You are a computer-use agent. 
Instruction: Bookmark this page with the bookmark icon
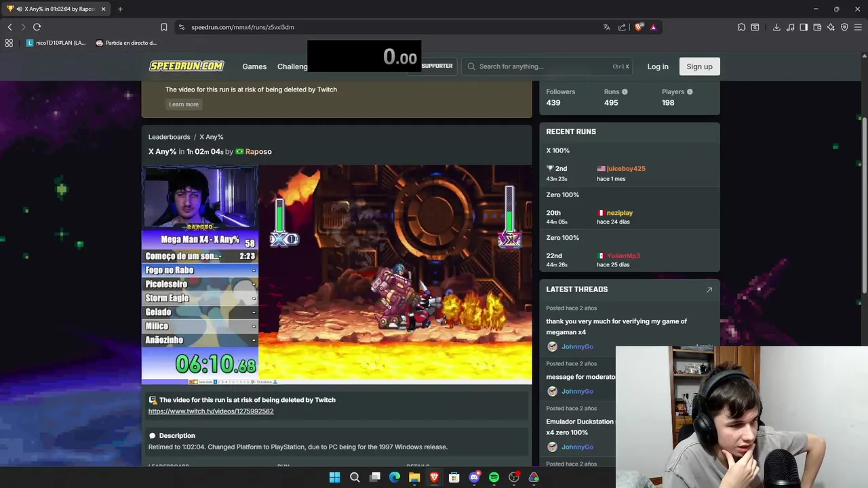click(164, 27)
